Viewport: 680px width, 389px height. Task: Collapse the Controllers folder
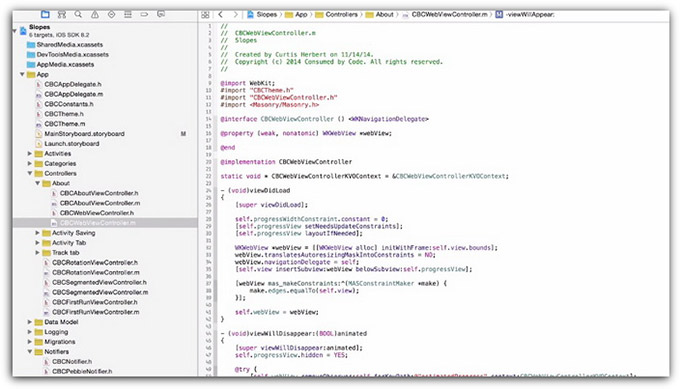click(29, 173)
